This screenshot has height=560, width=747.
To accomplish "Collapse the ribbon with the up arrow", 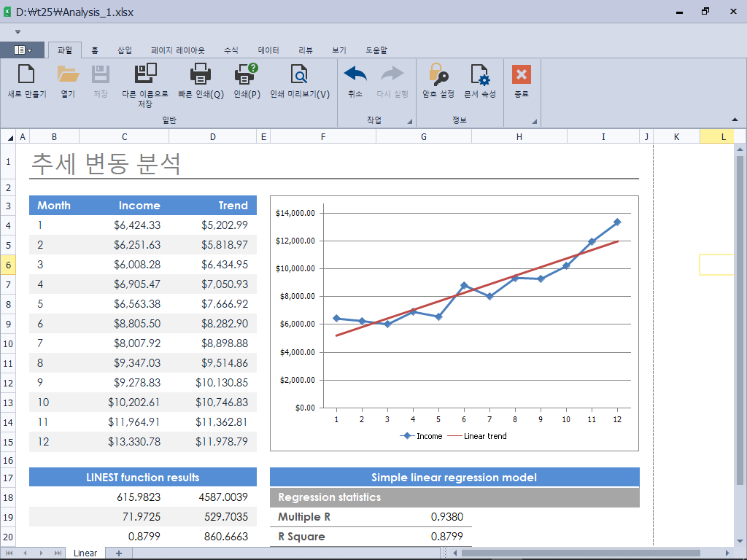I will click(735, 120).
